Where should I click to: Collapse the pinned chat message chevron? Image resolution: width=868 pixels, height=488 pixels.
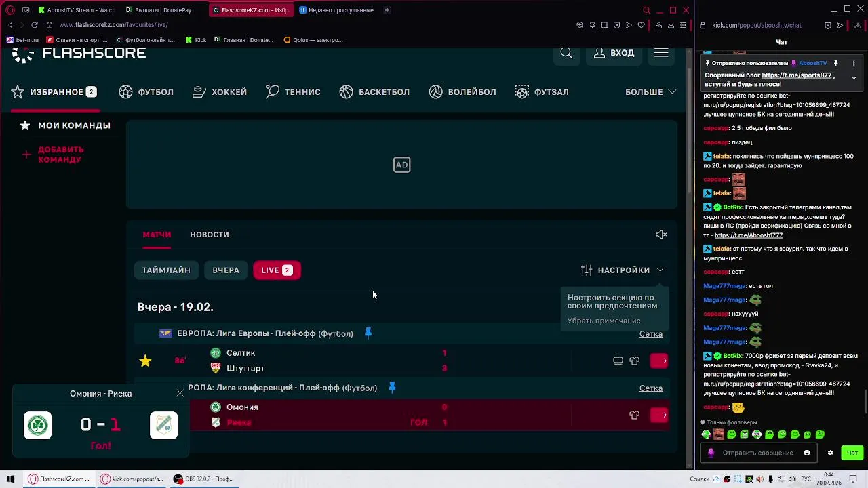tap(854, 77)
